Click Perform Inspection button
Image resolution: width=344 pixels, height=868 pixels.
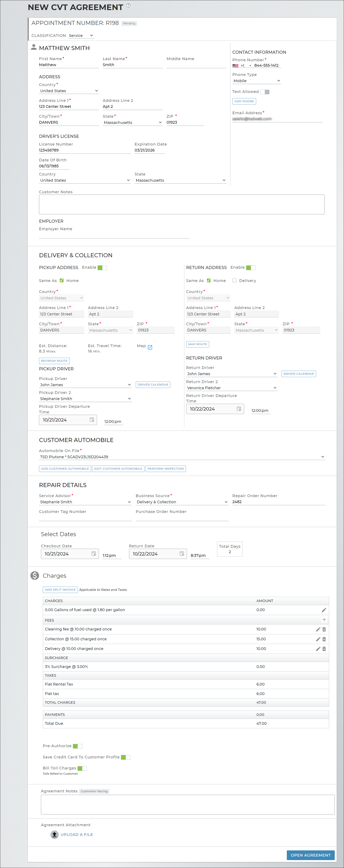coord(166,469)
